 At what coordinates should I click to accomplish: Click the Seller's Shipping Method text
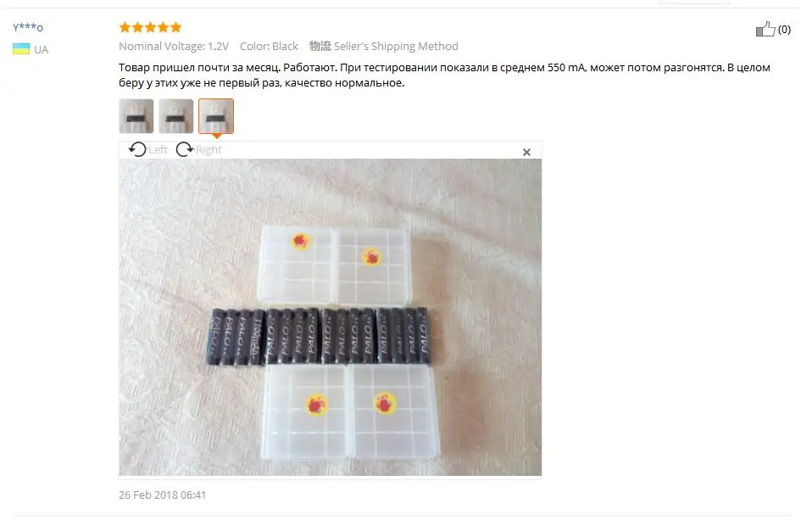pyautogui.click(x=396, y=46)
